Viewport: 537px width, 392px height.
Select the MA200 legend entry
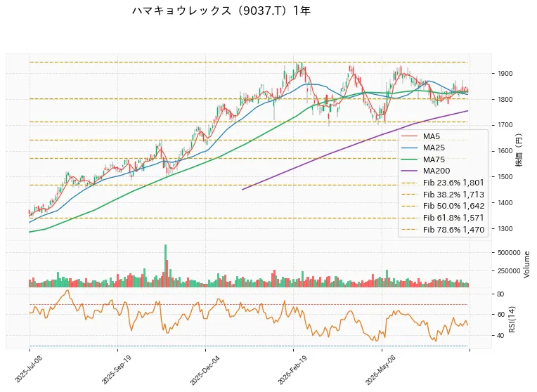point(425,171)
